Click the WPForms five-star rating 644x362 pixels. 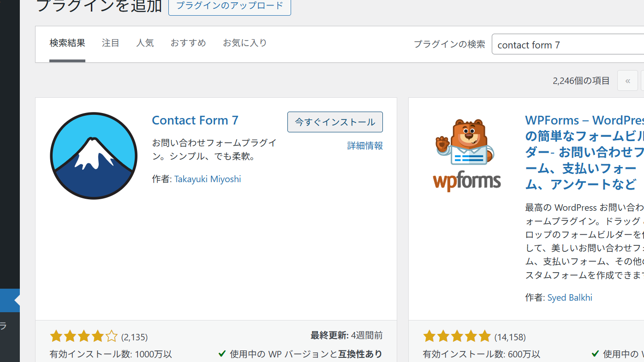tap(457, 336)
